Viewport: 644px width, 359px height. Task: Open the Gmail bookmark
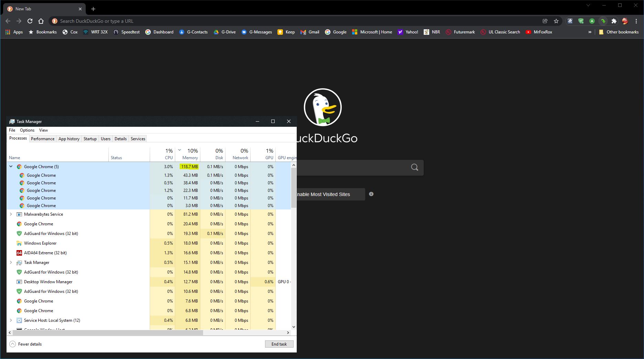(310, 32)
